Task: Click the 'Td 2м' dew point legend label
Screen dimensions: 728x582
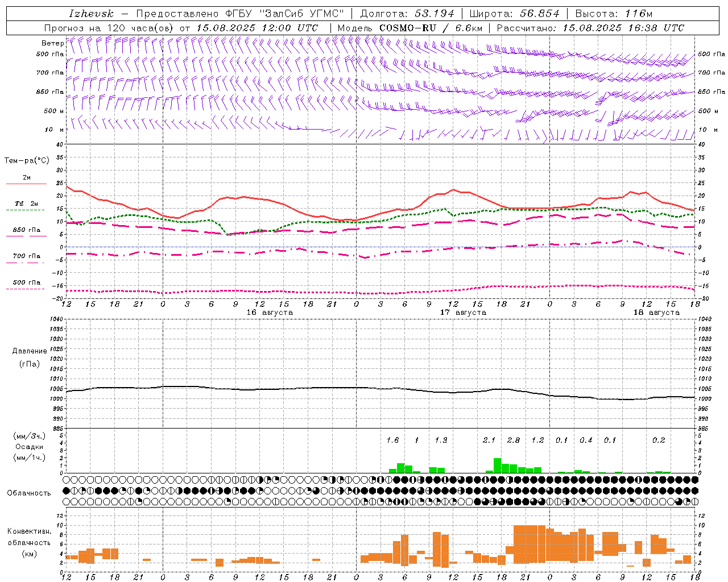Action: pyautogui.click(x=27, y=203)
